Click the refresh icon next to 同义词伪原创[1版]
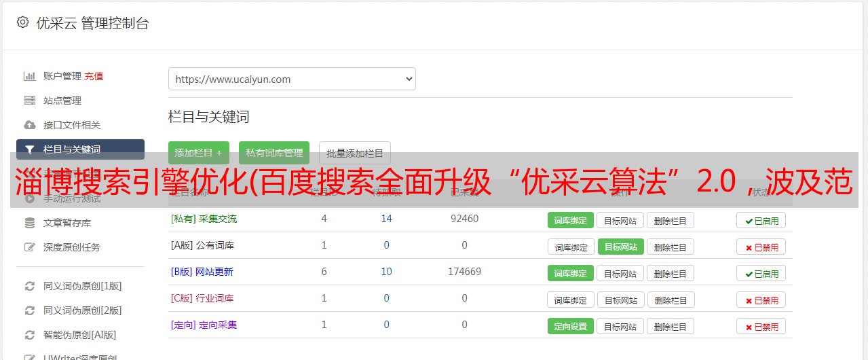 pyautogui.click(x=30, y=286)
